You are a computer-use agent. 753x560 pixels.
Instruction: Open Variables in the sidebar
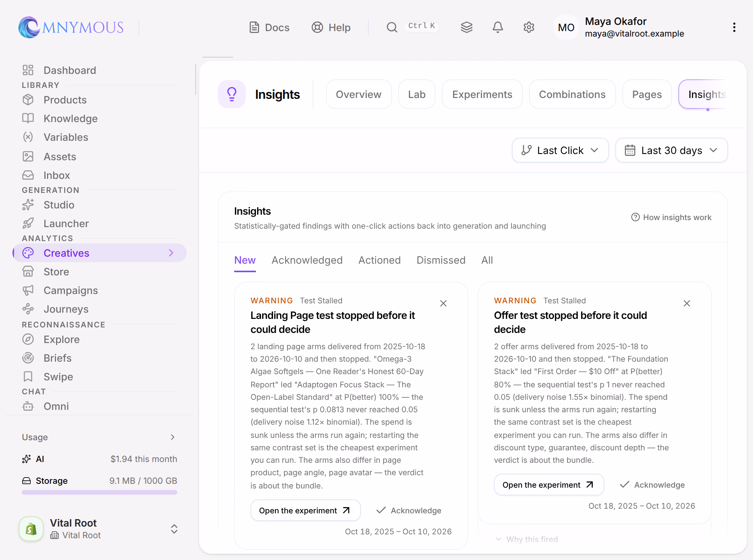[100, 137]
